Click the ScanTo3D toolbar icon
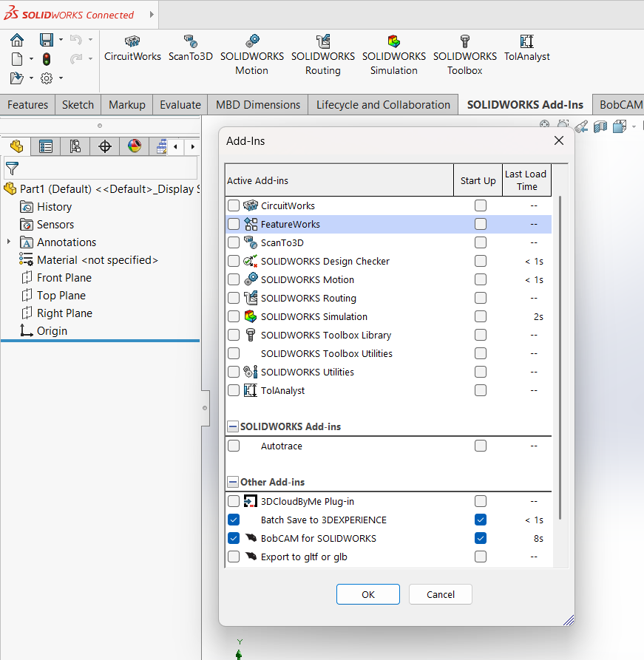This screenshot has width=644, height=660. (x=190, y=41)
